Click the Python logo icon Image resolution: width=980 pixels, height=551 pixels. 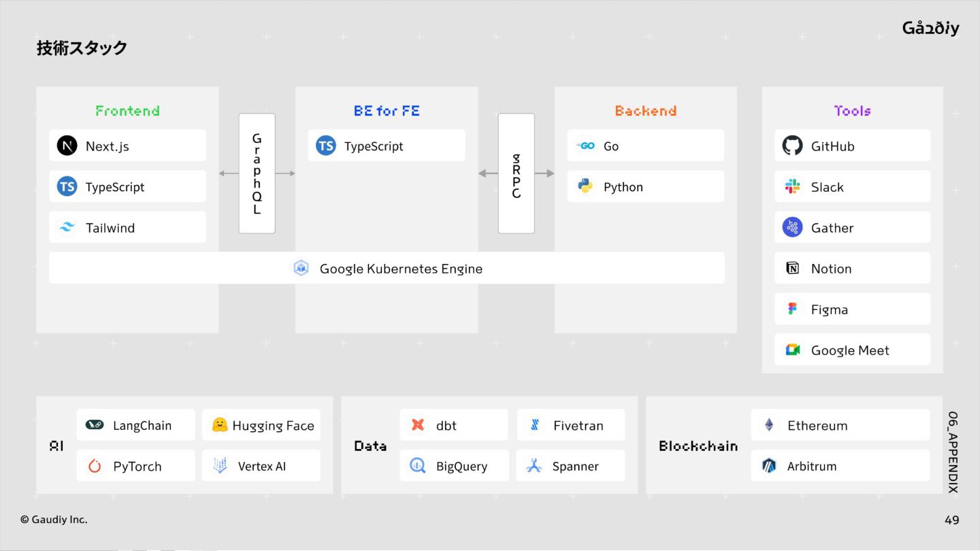pos(585,186)
